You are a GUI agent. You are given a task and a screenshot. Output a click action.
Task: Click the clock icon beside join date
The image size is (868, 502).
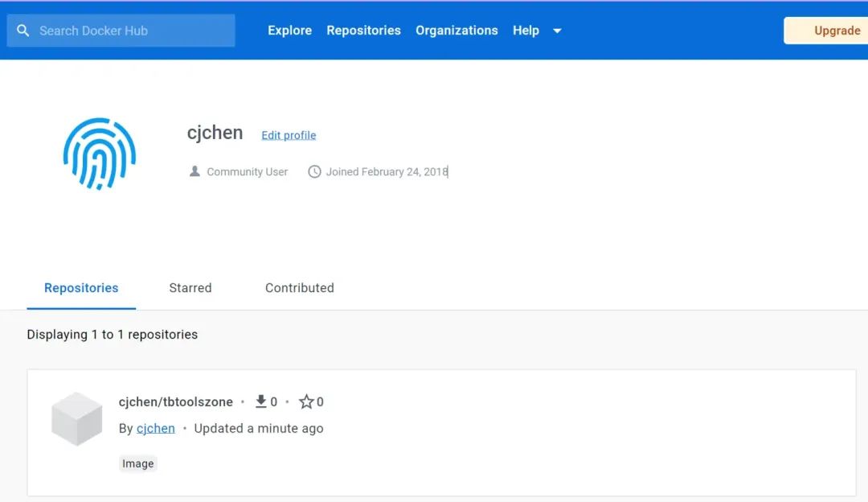[x=314, y=172]
